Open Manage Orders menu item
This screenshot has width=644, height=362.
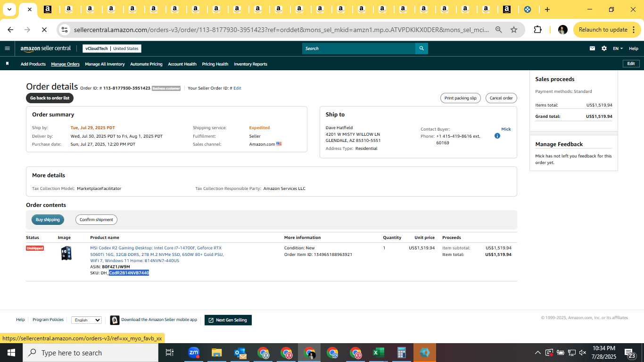(x=65, y=64)
